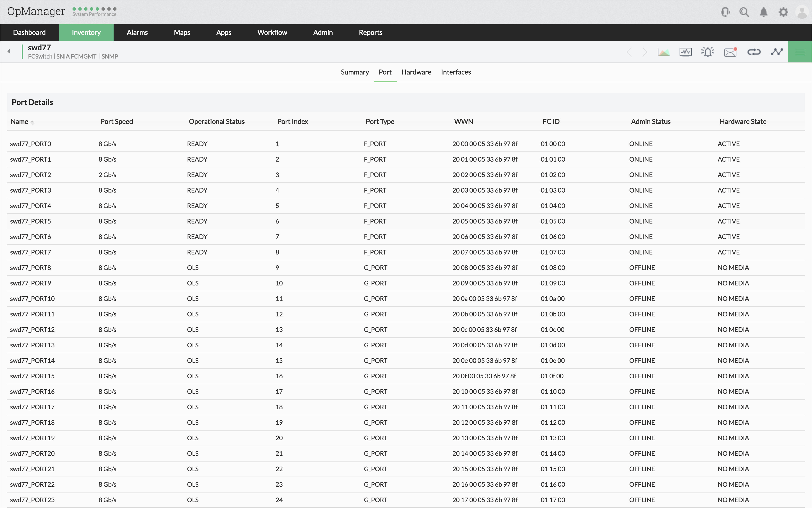
Task: Open the Maps menu
Action: click(182, 33)
